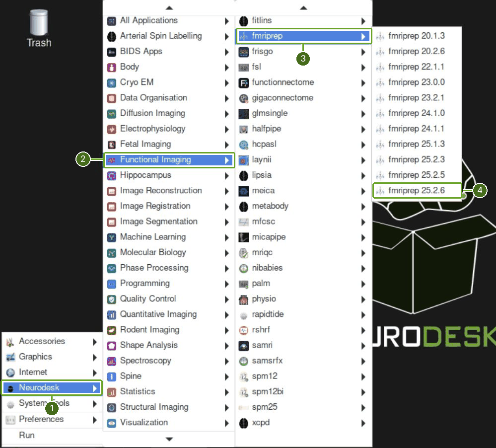
Task: Expand the Preferences submenu arrow
Action: [94, 420]
